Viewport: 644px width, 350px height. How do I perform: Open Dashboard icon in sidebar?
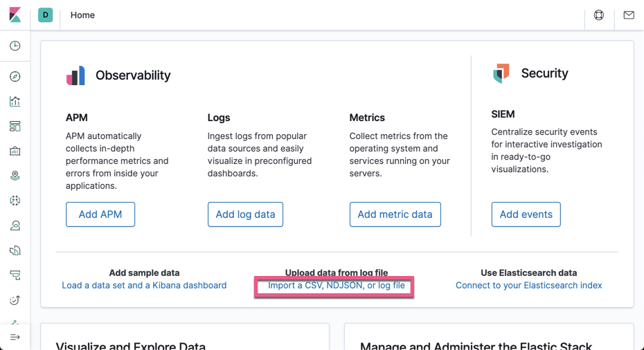[x=15, y=126]
